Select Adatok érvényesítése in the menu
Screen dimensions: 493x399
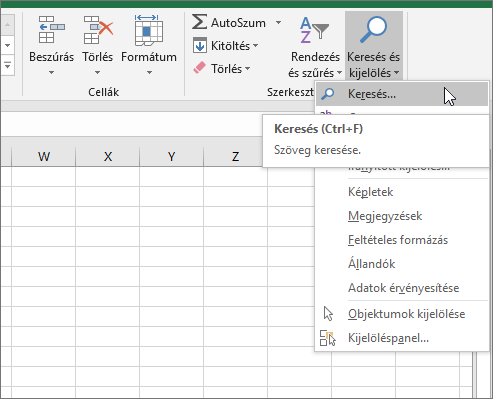(x=403, y=288)
